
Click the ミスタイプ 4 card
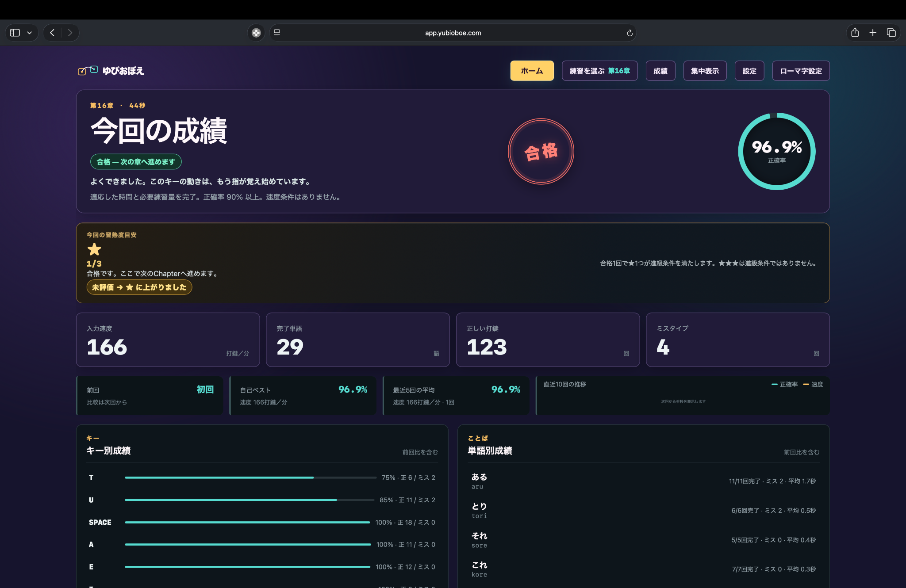pyautogui.click(x=738, y=340)
